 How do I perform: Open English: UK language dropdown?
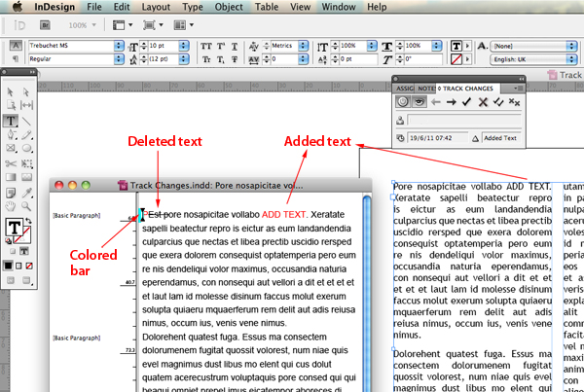click(571, 59)
